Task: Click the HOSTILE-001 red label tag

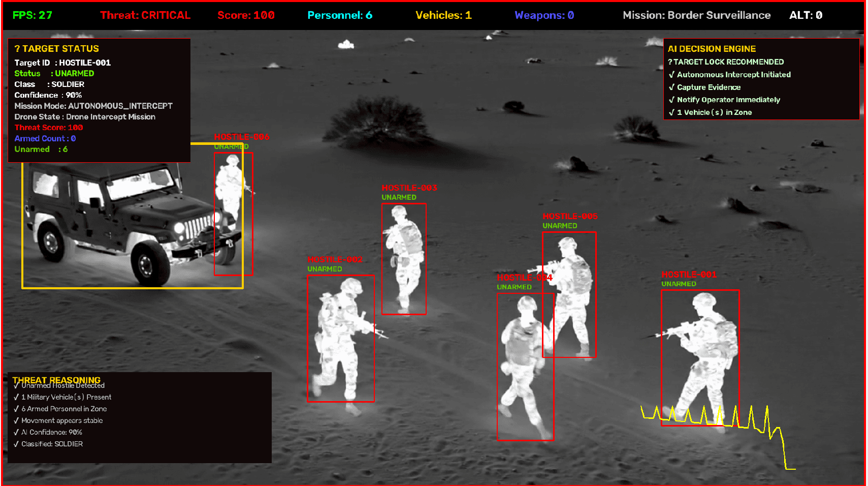Action: (689, 275)
